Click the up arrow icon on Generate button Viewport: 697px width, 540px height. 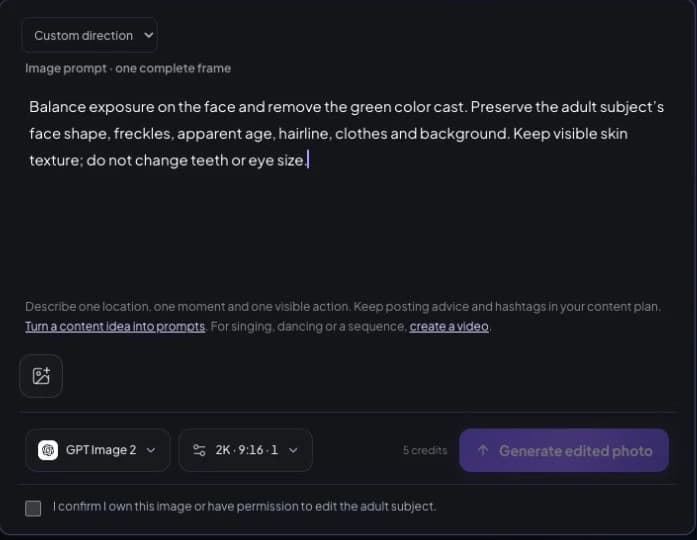[483, 451]
